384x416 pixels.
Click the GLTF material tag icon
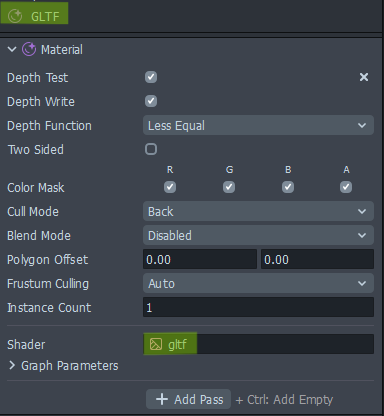15,16
